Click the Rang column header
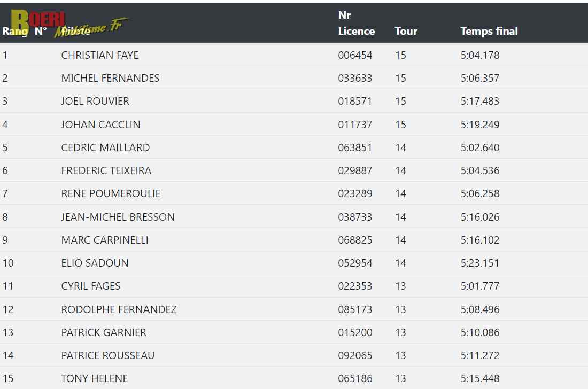588x389 pixels. point(15,31)
